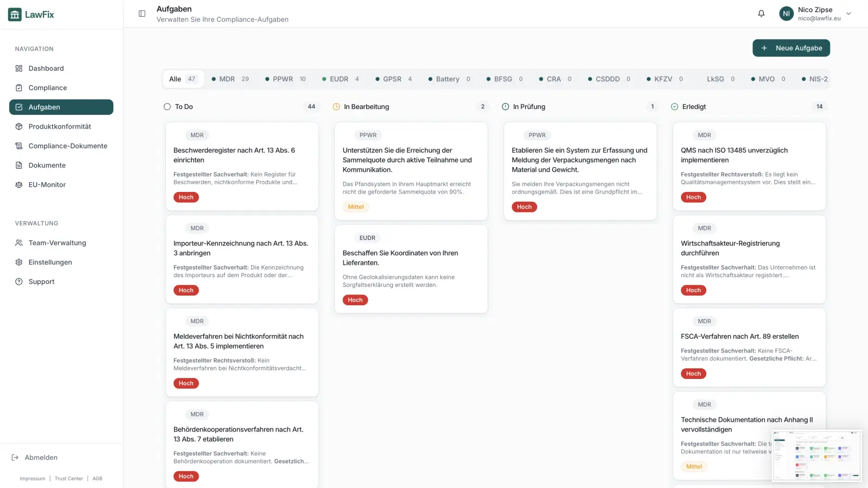
Task: Expand the Nico Zipse account menu chevron
Action: click(x=848, y=14)
